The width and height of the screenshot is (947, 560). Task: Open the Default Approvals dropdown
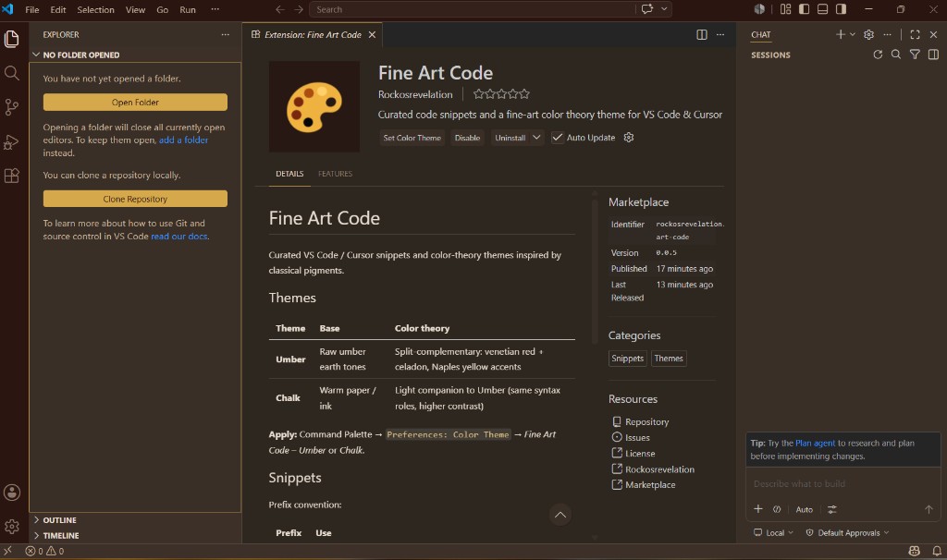click(x=847, y=533)
